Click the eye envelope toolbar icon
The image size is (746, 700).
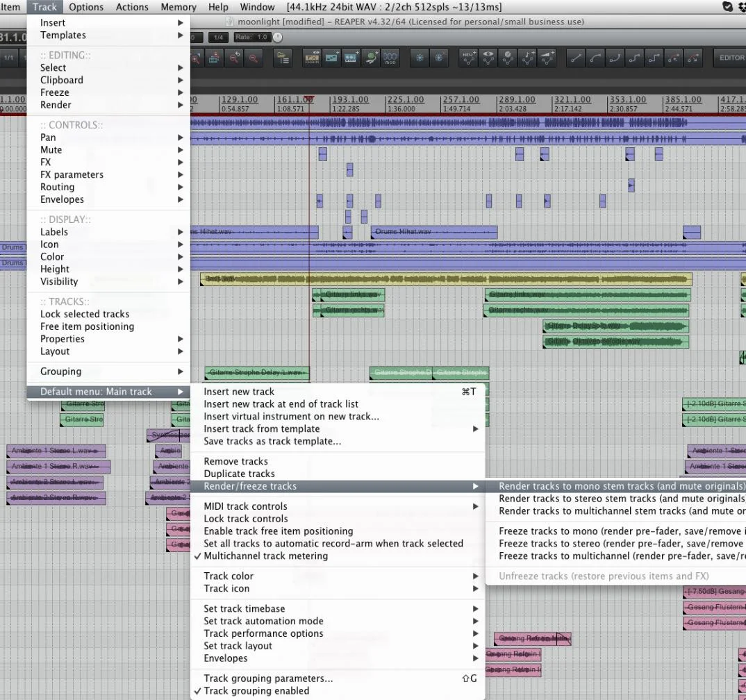[489, 58]
